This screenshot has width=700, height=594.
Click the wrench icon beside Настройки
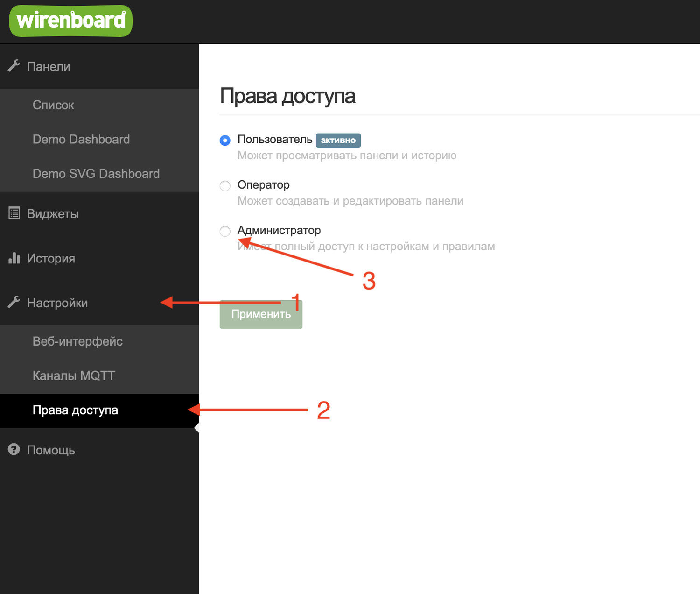pos(14,302)
